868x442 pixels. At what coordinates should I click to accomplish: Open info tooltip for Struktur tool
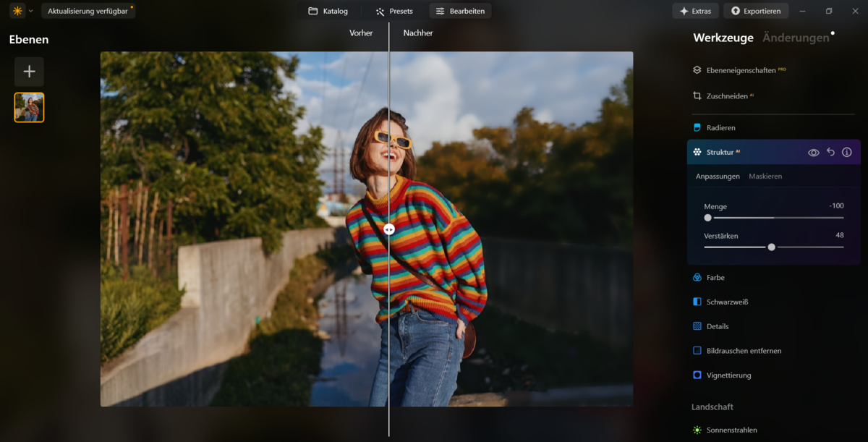[x=846, y=152]
